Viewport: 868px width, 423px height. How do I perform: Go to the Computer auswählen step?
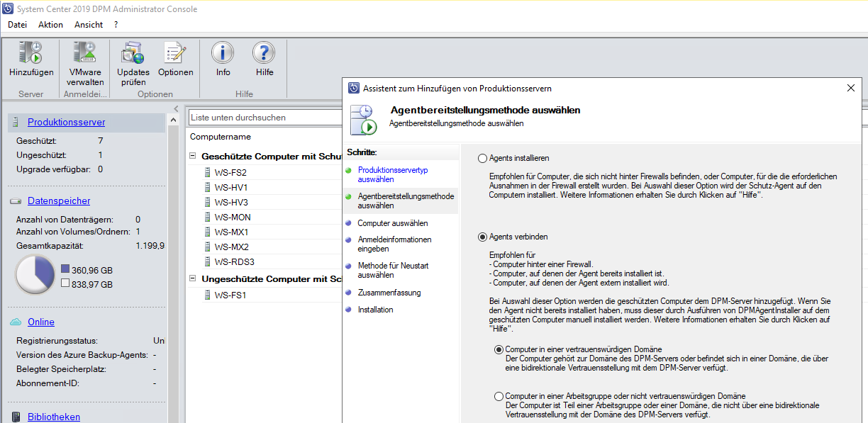pyautogui.click(x=393, y=223)
